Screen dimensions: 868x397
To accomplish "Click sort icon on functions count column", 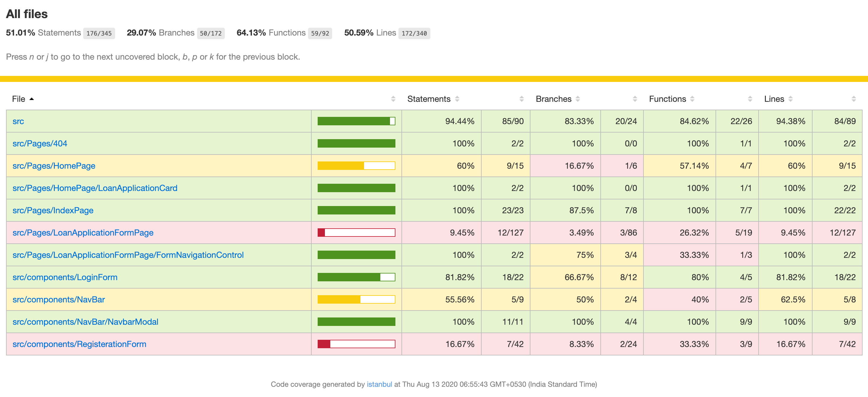I will (x=750, y=99).
